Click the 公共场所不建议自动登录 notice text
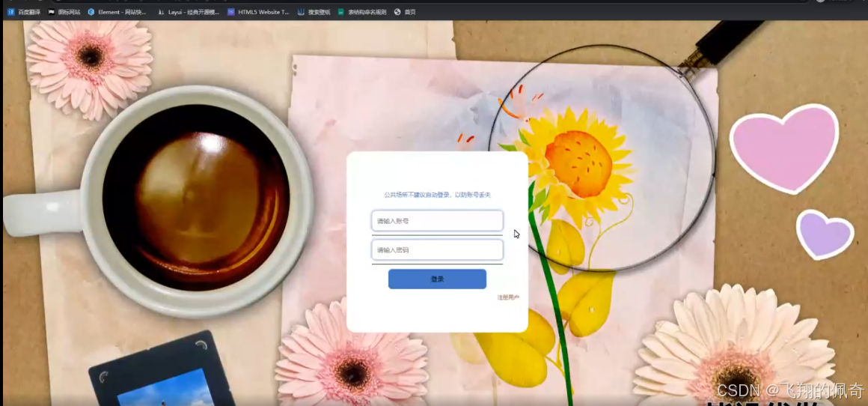 tap(437, 195)
